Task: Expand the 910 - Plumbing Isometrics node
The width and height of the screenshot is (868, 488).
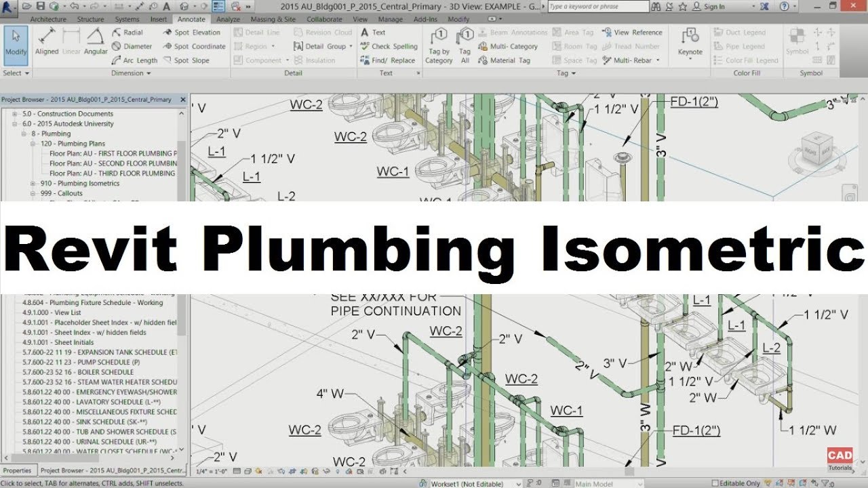Action: [33, 183]
